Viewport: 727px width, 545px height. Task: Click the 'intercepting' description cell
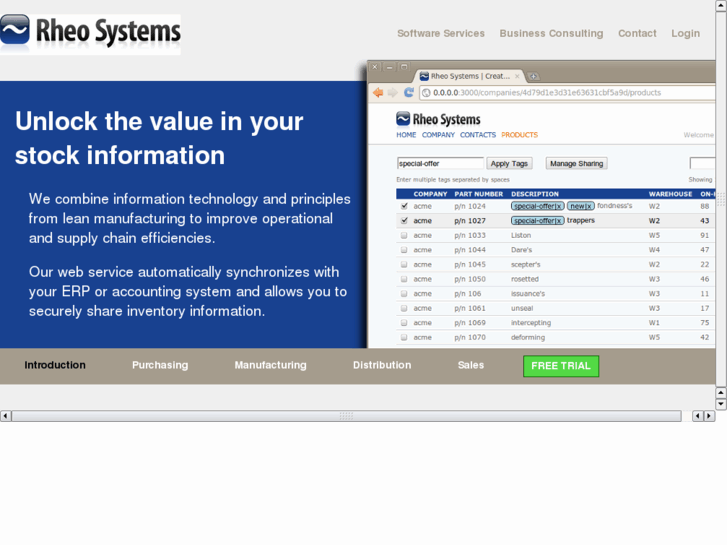click(531, 322)
